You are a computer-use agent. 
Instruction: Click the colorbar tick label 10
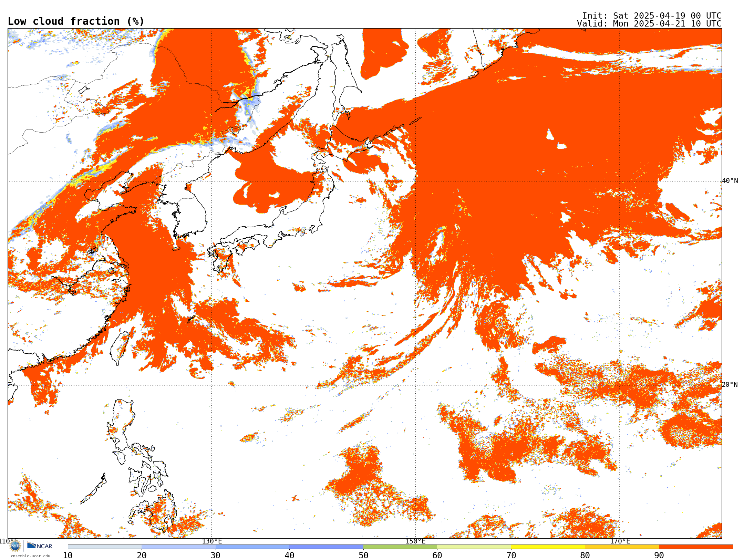pos(68,556)
